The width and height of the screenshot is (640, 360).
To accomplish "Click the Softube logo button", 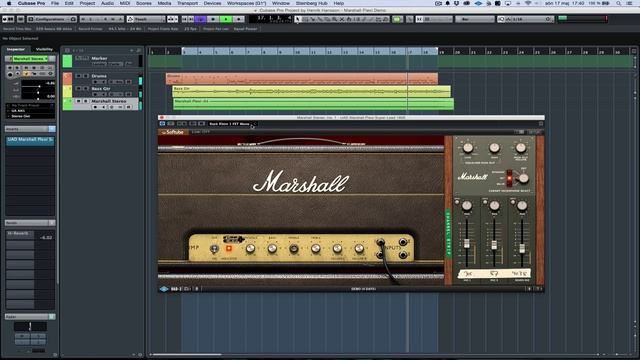I will (x=173, y=132).
